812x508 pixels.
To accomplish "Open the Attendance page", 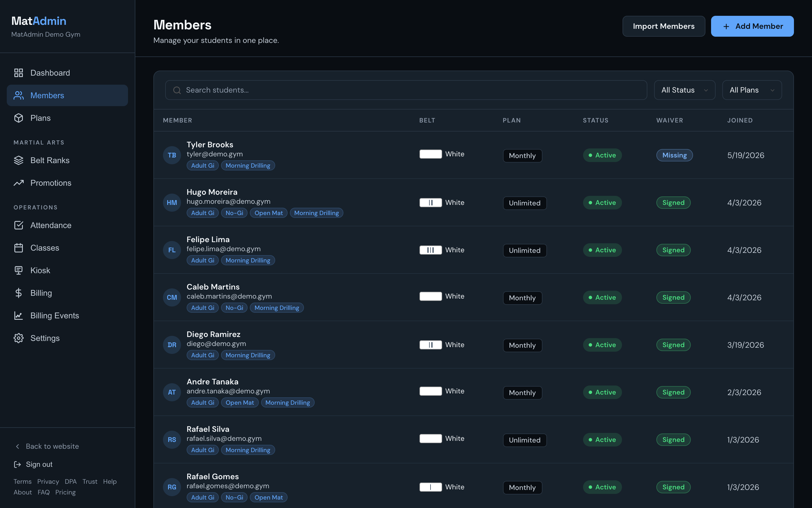I will pyautogui.click(x=67, y=225).
